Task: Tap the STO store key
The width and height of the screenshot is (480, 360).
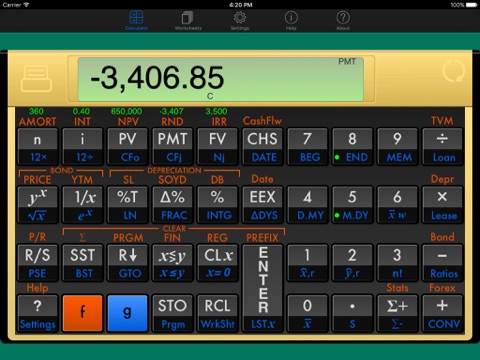Action: (172, 313)
